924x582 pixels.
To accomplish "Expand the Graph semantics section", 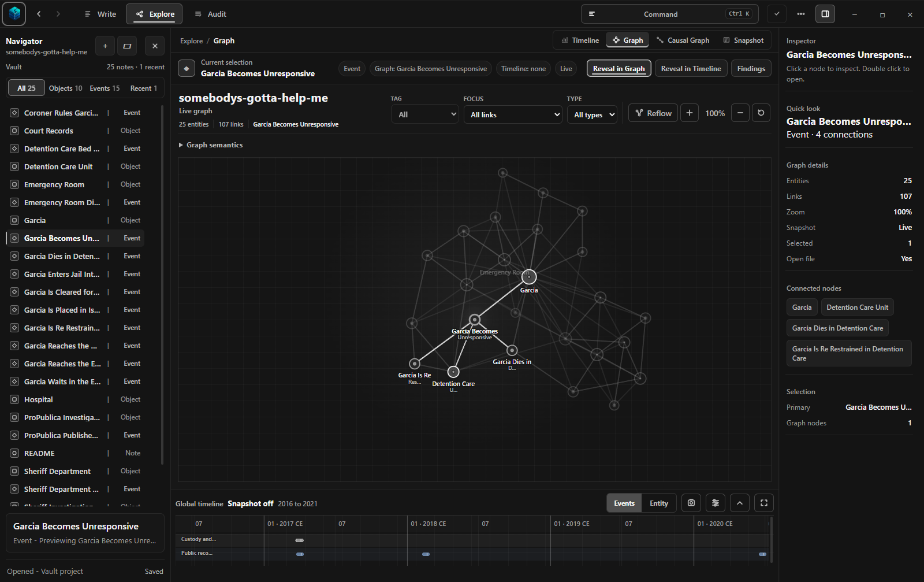I will coord(211,145).
